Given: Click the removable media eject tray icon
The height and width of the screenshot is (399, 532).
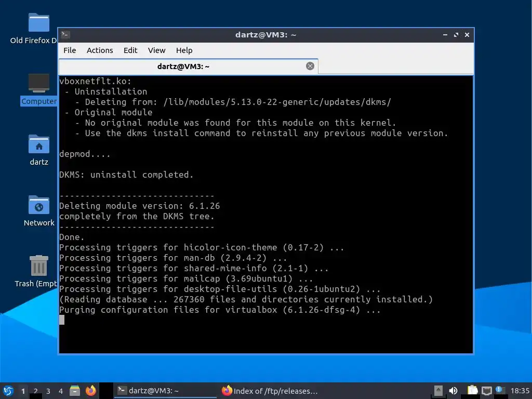Looking at the screenshot, I should tap(438, 391).
